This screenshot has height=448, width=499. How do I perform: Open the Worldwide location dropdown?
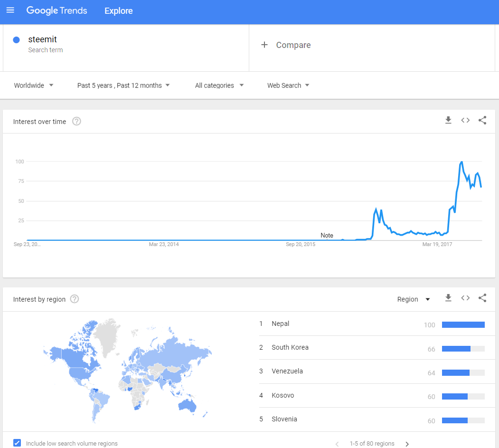tap(33, 86)
